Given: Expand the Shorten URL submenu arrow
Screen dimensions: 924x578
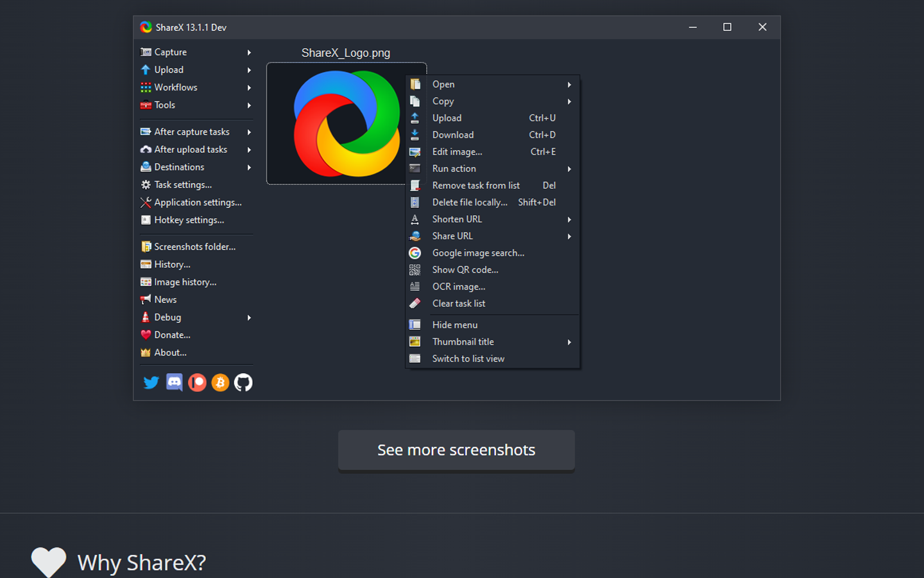Looking at the screenshot, I should 569,219.
